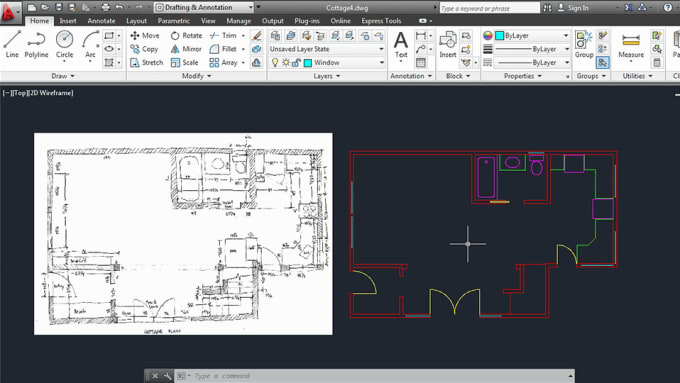Click the [Top] view control label

pos(19,93)
